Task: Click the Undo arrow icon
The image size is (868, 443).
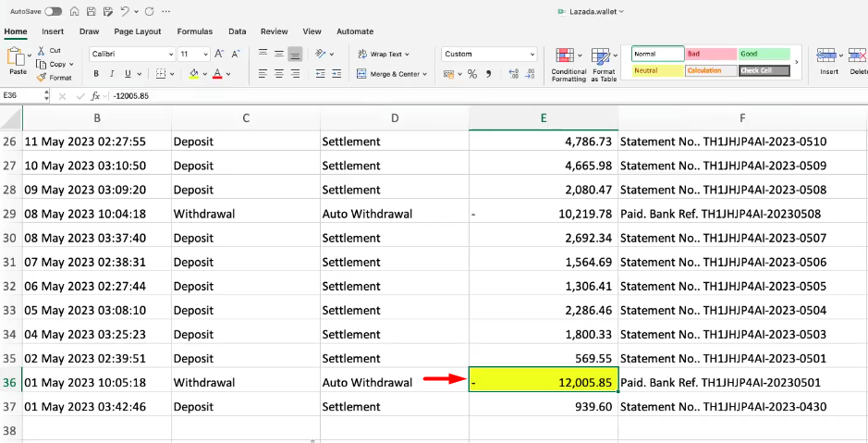Action: coord(124,12)
